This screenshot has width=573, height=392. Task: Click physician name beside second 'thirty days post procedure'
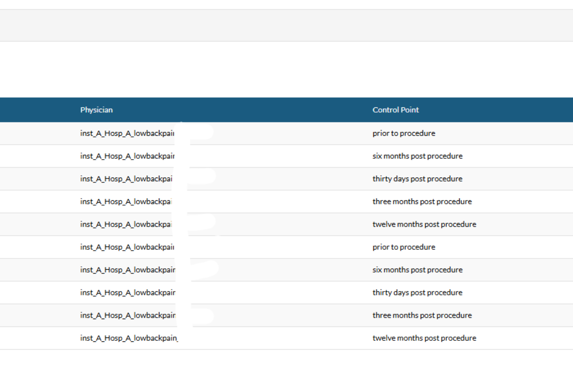coord(128,292)
